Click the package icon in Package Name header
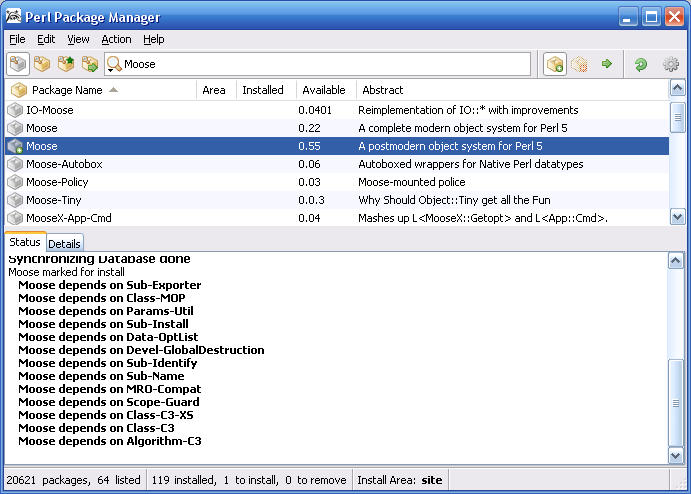 19,90
